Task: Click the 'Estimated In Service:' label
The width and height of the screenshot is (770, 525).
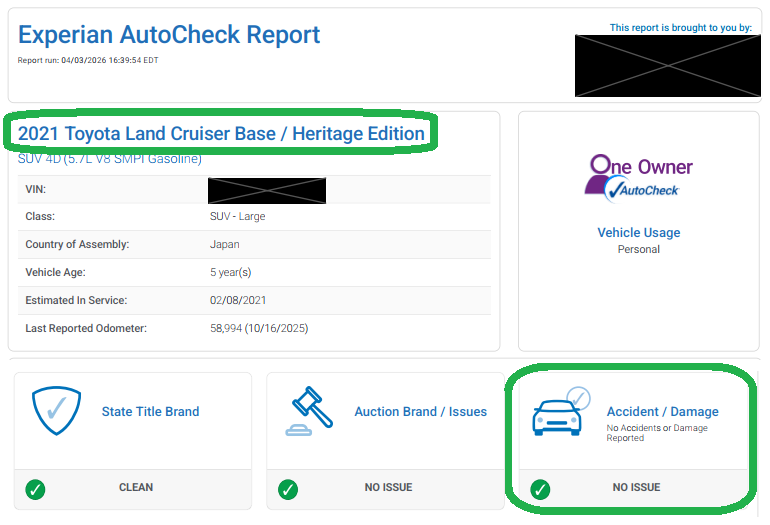Action: (x=76, y=300)
